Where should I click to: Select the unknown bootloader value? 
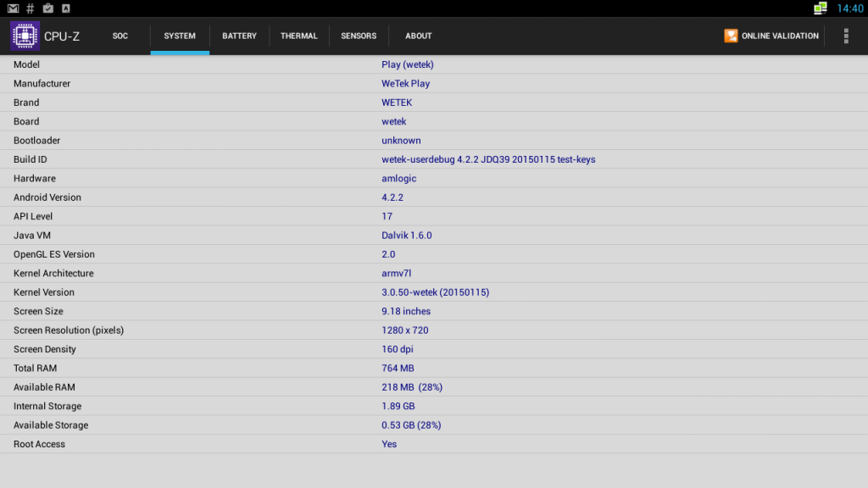click(x=401, y=141)
